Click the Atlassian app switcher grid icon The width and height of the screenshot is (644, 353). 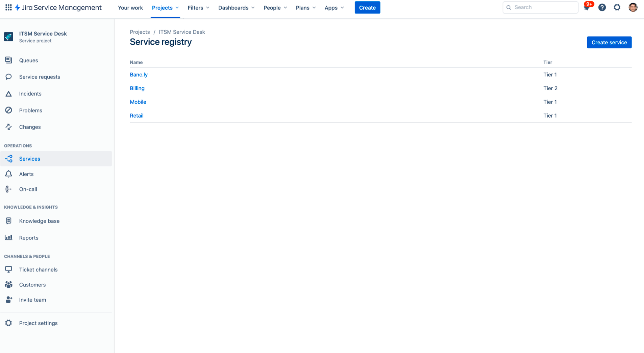coord(8,7)
